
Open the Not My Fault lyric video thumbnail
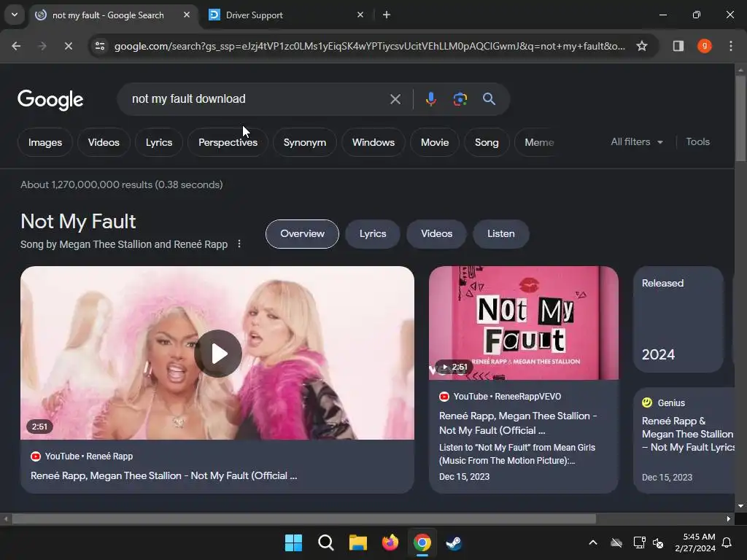point(524,323)
